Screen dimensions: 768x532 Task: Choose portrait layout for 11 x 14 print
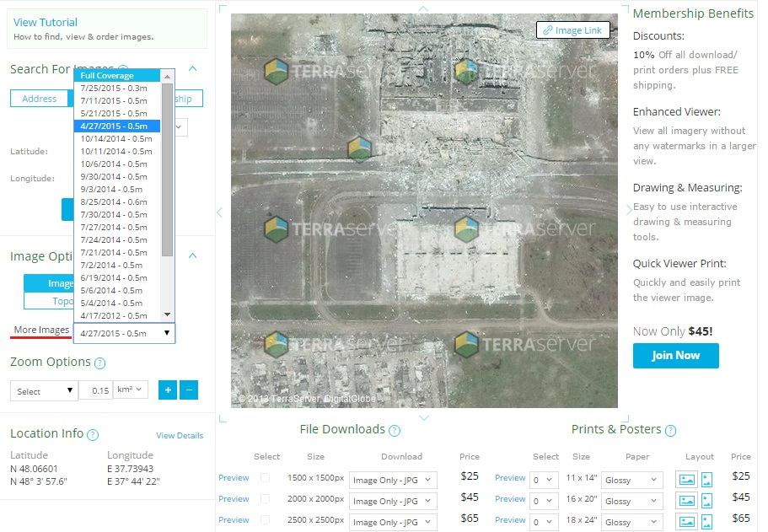click(706, 480)
